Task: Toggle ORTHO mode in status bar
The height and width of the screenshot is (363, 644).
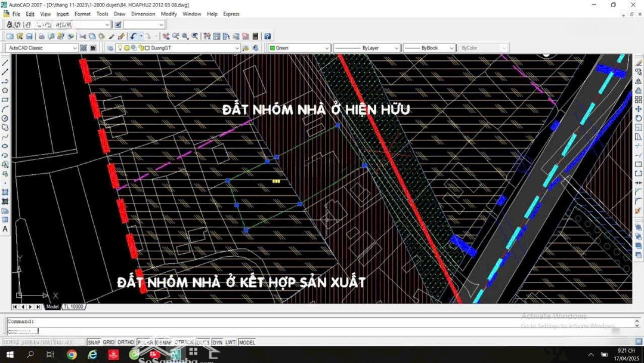Action: 125,342
